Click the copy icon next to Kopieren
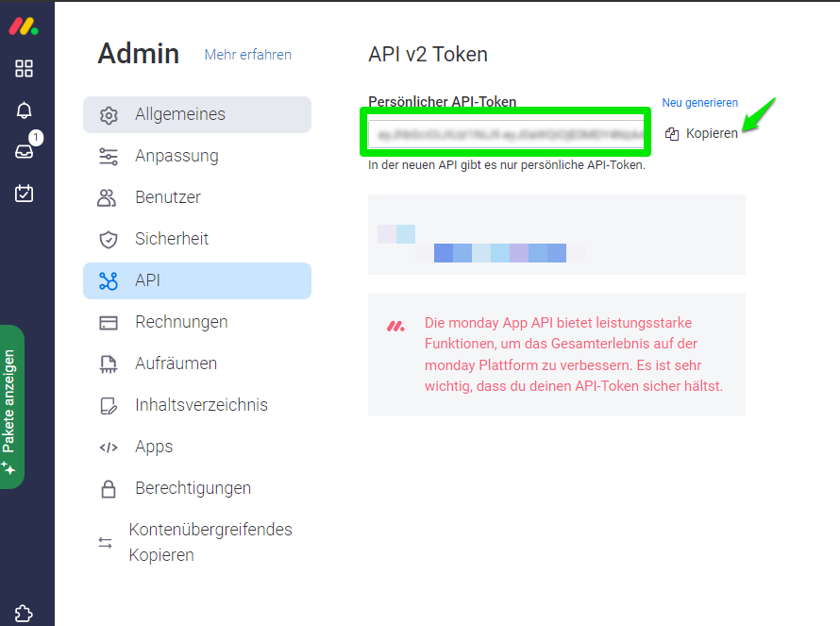The image size is (840, 626). coord(672,134)
